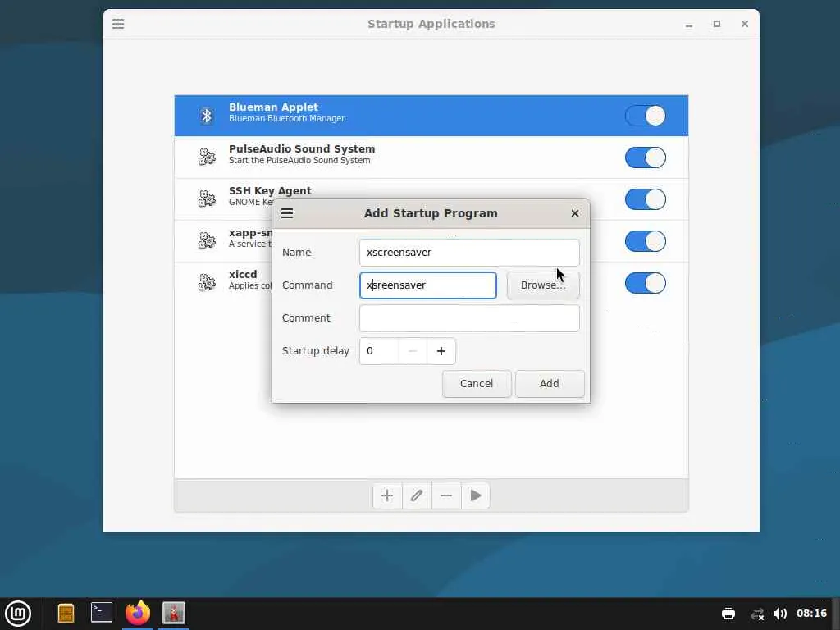Open the Linux Mint start menu

point(18,614)
